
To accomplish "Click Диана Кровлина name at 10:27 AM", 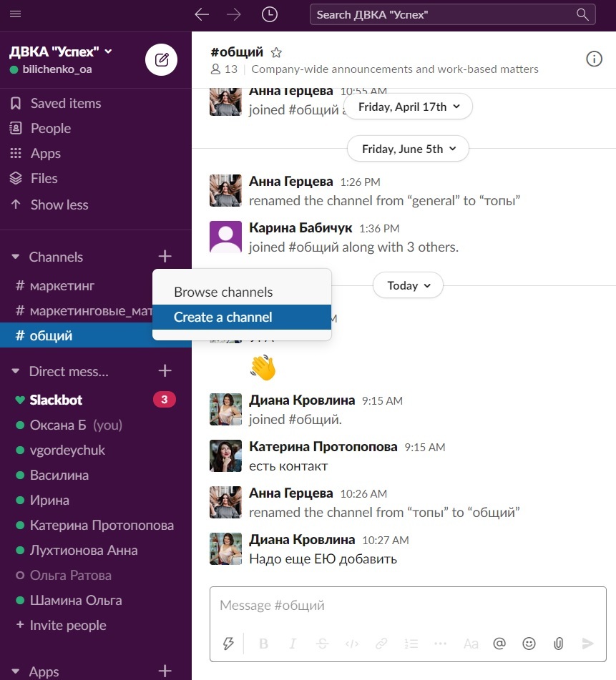I will click(x=302, y=540).
